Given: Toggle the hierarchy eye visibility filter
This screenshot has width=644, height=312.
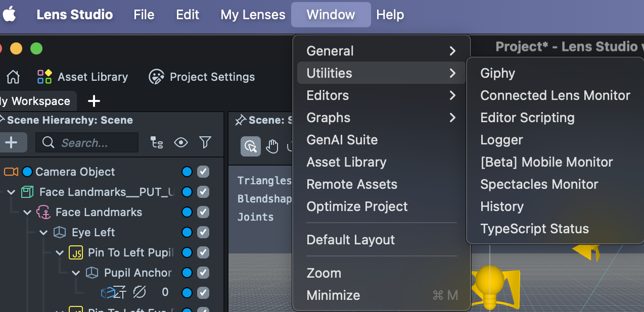Looking at the screenshot, I should (x=181, y=143).
